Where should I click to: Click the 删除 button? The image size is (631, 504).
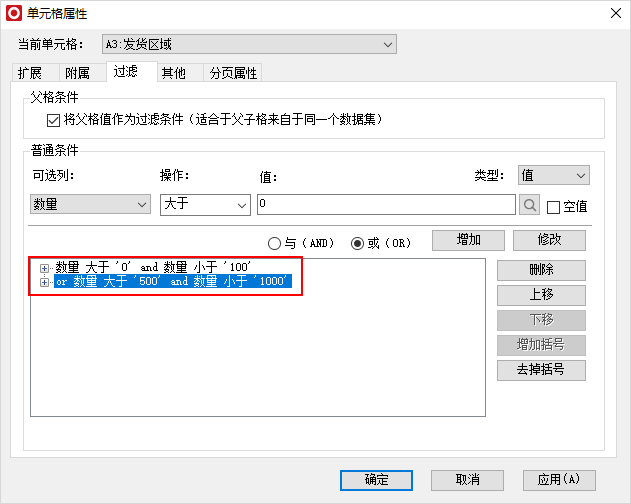coord(541,270)
